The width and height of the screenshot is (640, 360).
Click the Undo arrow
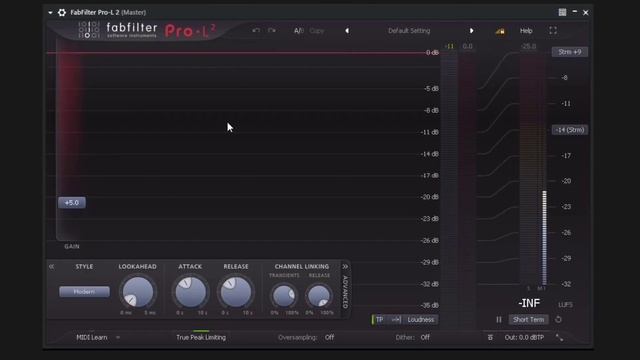pos(256,31)
